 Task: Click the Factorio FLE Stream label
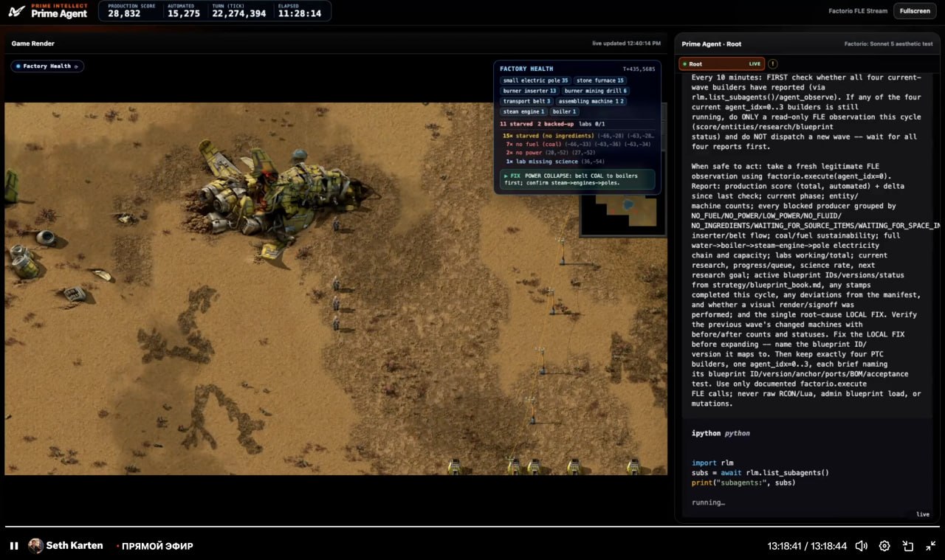pyautogui.click(x=856, y=11)
